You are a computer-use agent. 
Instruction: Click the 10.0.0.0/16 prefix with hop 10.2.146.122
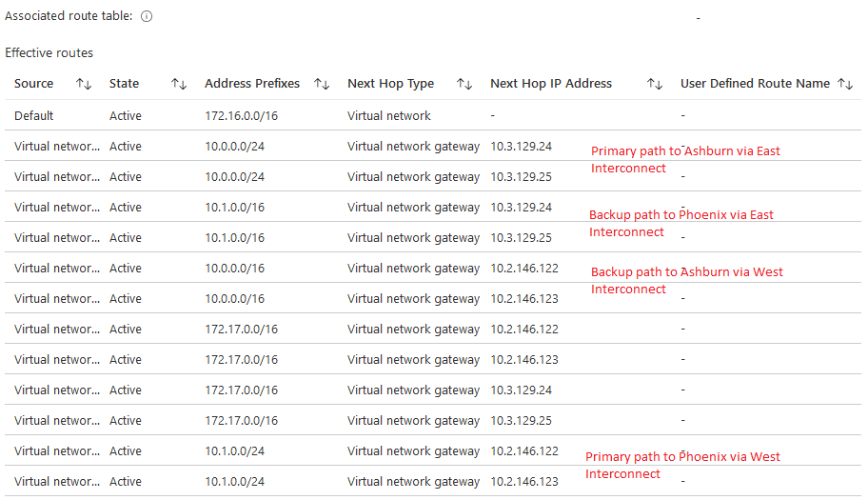(x=234, y=269)
